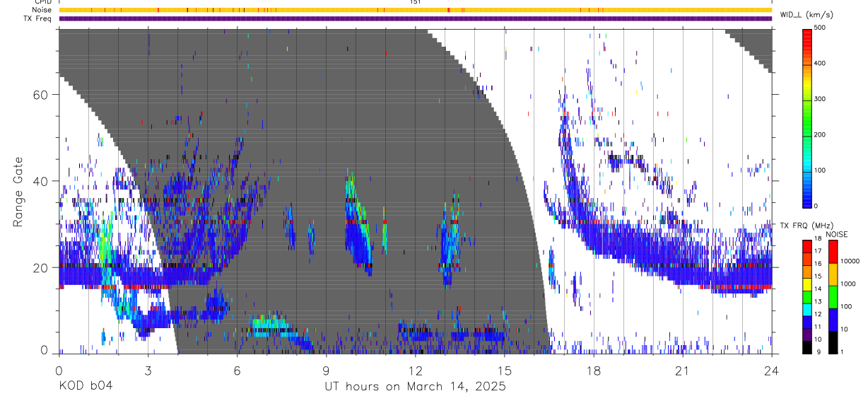The image size is (868, 401).
Task: Click the '500' tick on the WID colorbar
Action: [820, 28]
